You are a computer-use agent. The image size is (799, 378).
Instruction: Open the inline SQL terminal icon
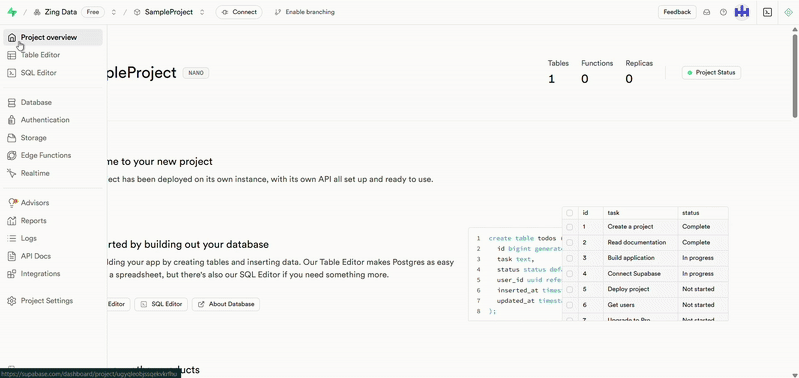pyautogui.click(x=767, y=12)
